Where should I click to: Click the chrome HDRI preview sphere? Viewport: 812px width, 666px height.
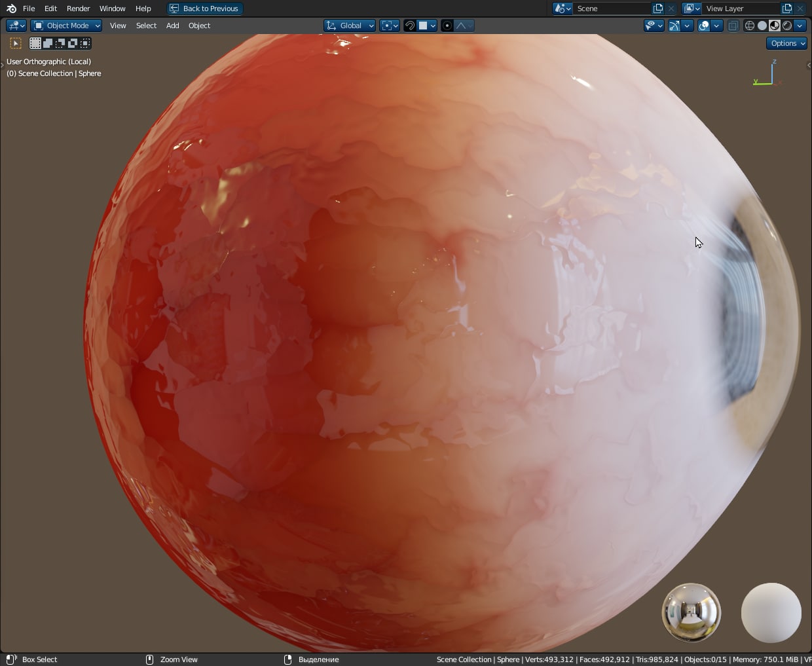click(692, 612)
